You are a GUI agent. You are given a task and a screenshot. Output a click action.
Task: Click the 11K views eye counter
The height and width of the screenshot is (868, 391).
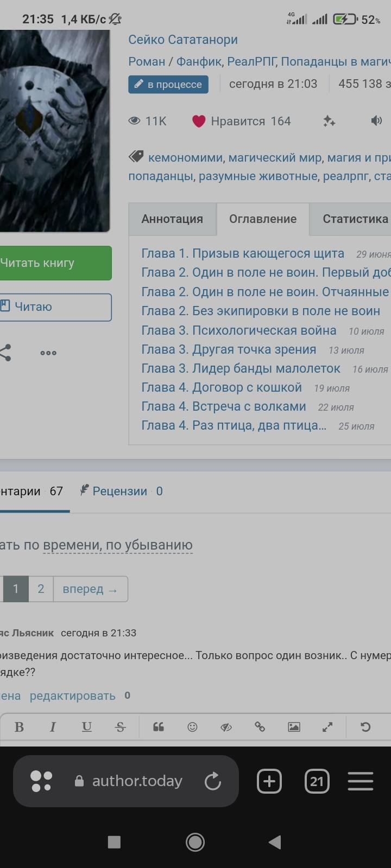[x=148, y=121]
